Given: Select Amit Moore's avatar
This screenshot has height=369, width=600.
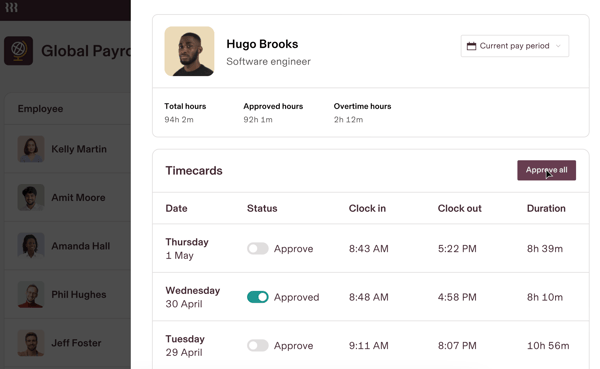Looking at the screenshot, I should [31, 198].
